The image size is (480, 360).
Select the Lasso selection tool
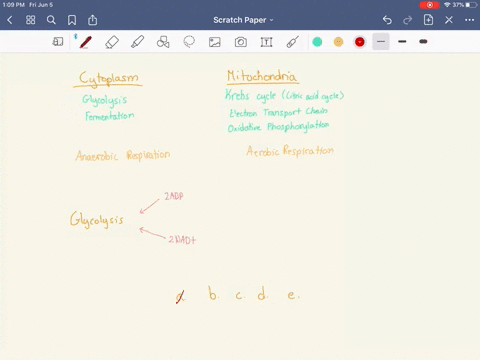tap(189, 42)
